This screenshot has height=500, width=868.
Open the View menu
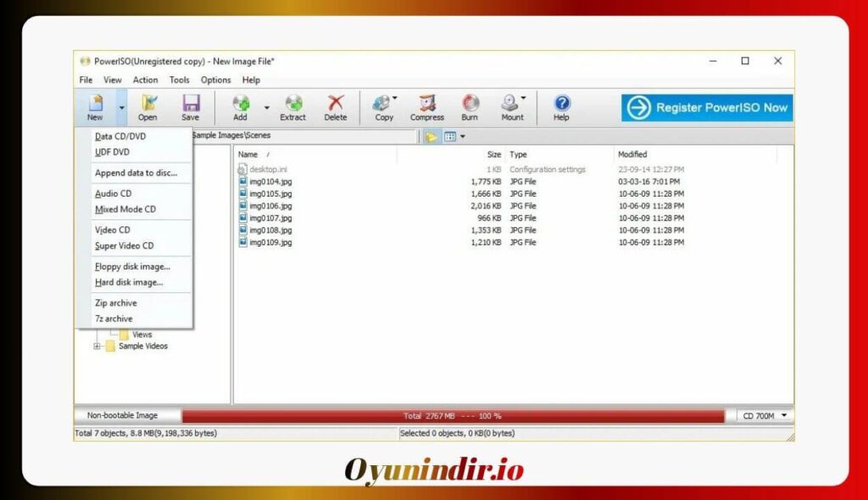[x=113, y=80]
